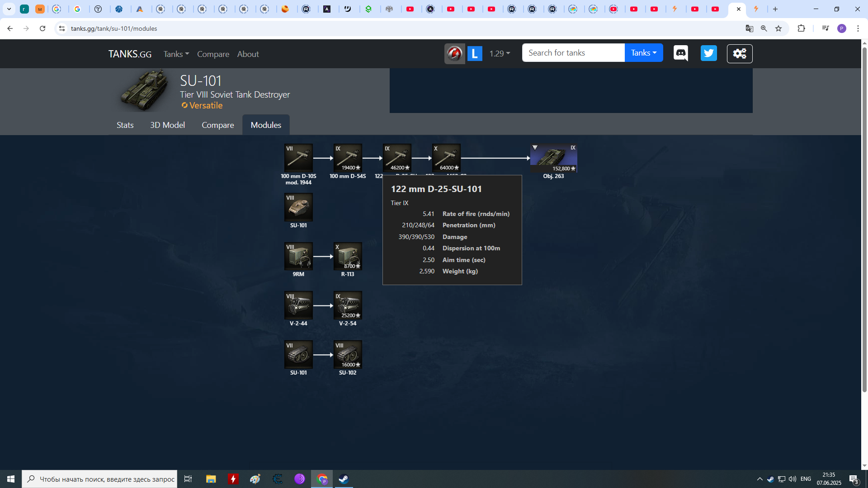Viewport: 868px width, 488px height.
Task: Select the 100 mm D-10S mod. 1944 gun module
Action: point(298,158)
